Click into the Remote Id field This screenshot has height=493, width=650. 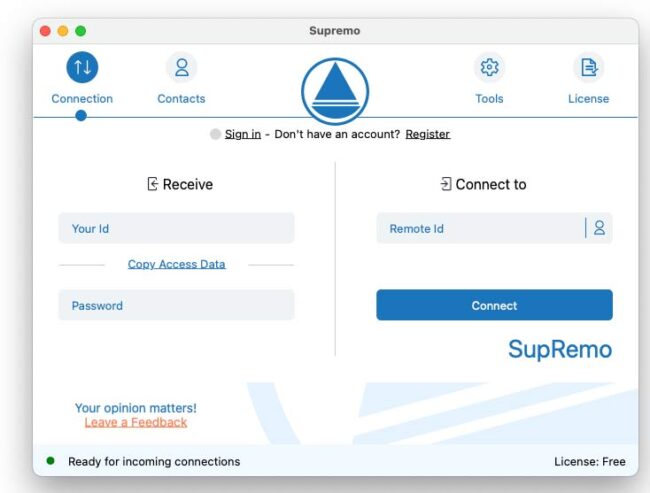(x=478, y=228)
